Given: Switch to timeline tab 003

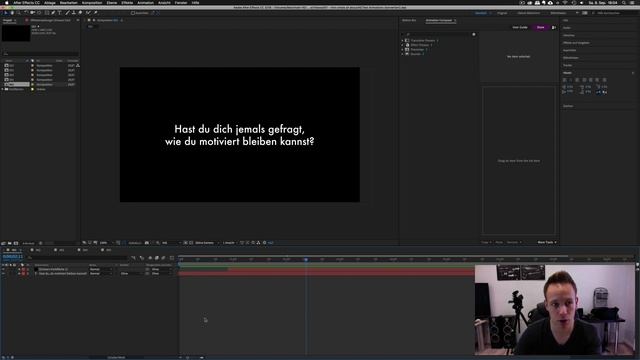Looking at the screenshot, I should point(62,250).
